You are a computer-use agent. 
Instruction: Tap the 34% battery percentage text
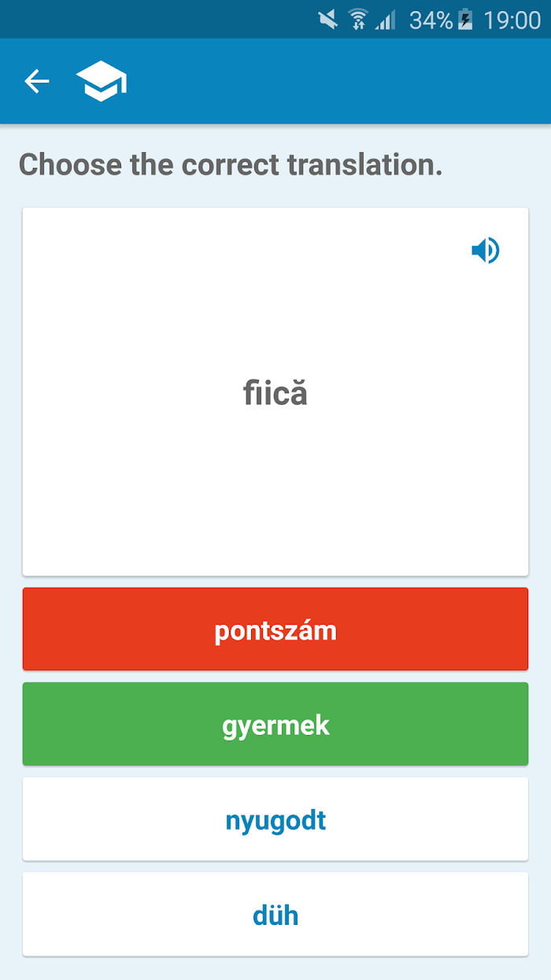click(431, 20)
